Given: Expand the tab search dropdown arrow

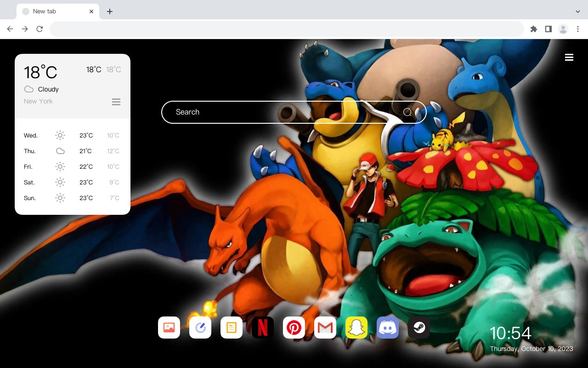Looking at the screenshot, I should pos(578,11).
